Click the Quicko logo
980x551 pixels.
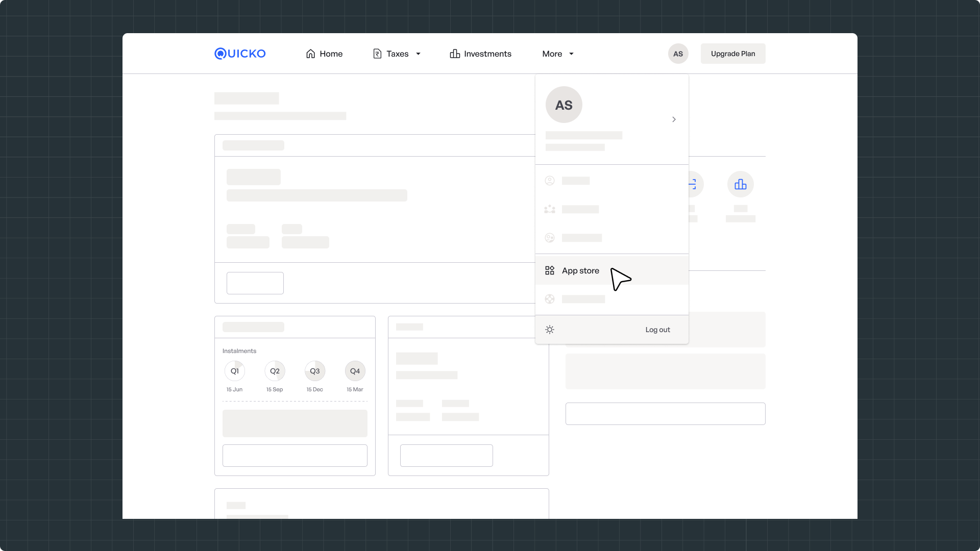point(240,54)
